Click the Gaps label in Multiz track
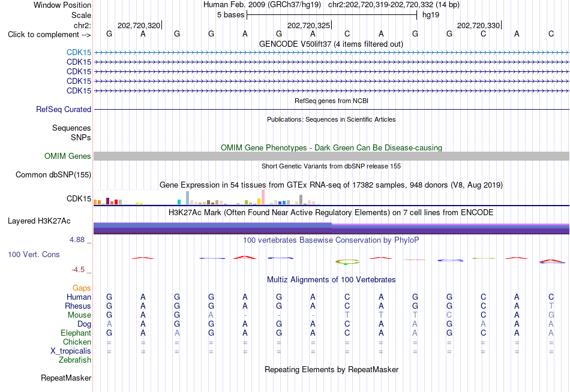Screen dimensions: 570x392 point(82,288)
